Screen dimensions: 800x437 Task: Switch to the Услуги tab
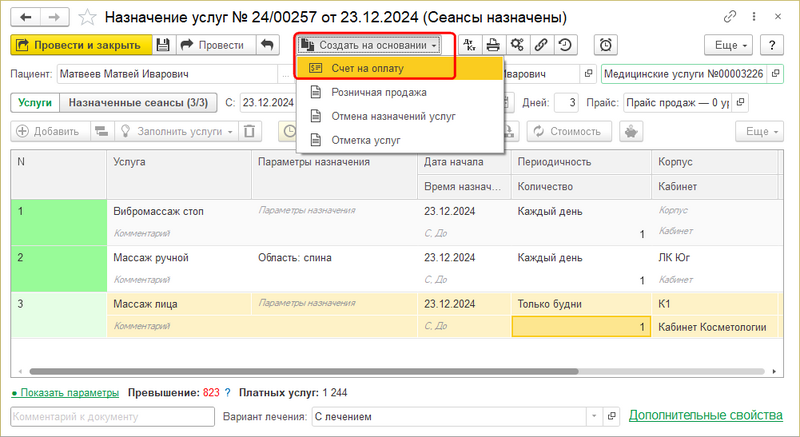pos(35,102)
